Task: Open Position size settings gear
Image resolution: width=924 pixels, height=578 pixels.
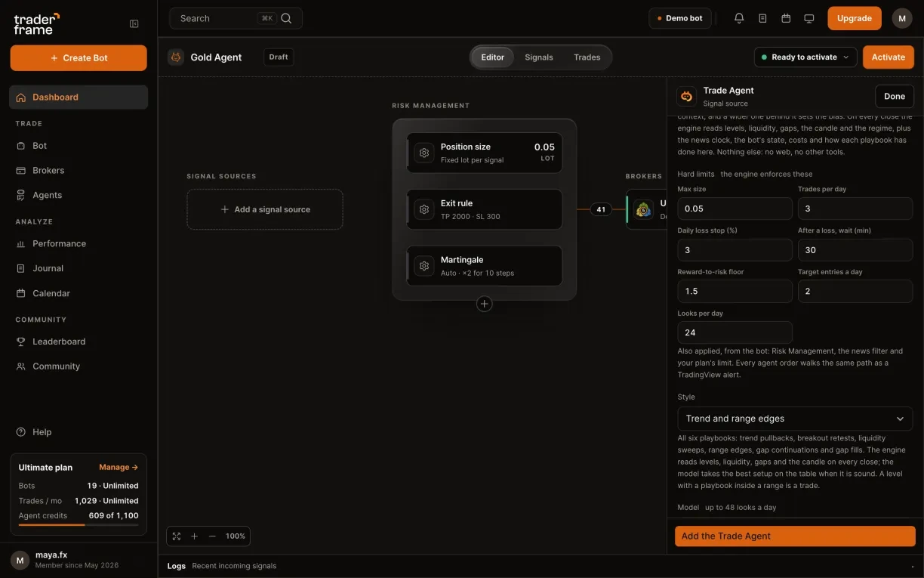Action: [424, 153]
